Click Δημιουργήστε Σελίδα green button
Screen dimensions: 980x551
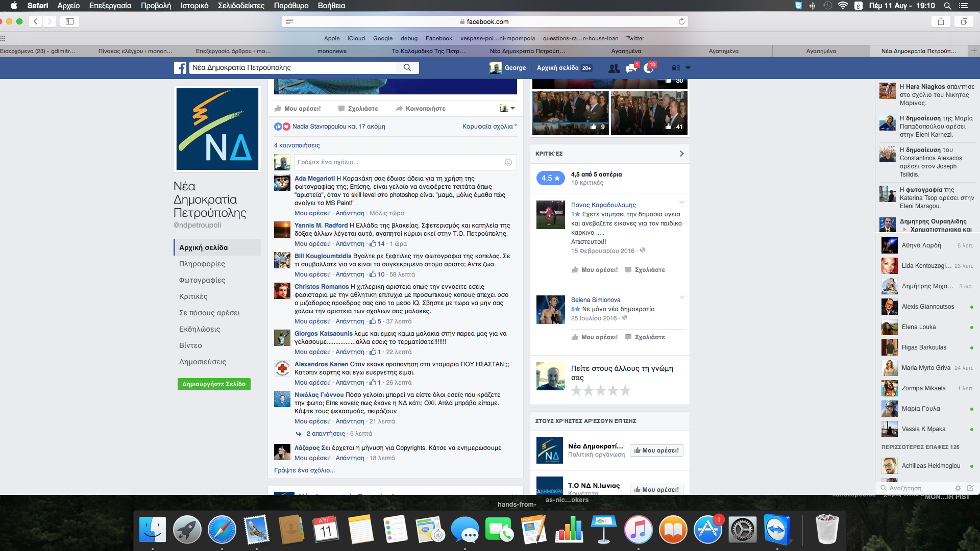coord(214,384)
